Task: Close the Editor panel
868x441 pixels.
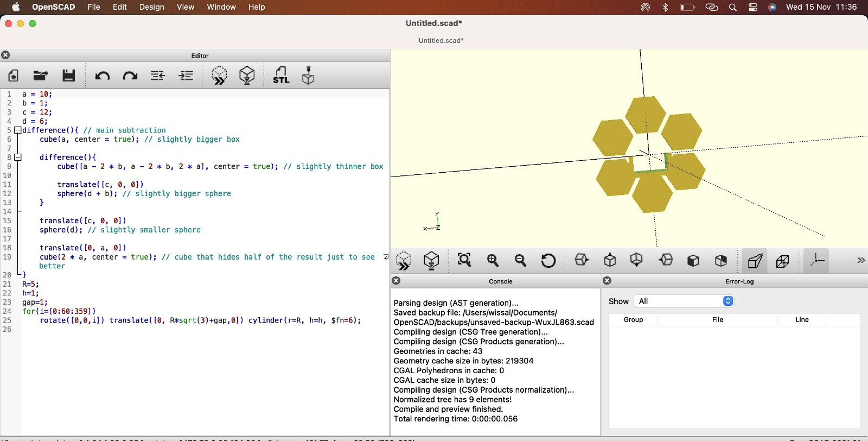Action: tap(5, 55)
